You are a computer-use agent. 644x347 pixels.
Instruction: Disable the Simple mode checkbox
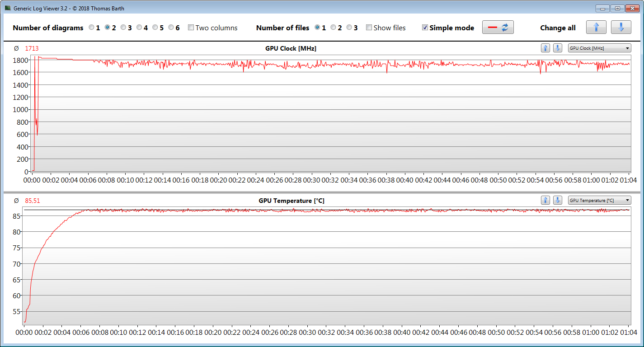[425, 28]
